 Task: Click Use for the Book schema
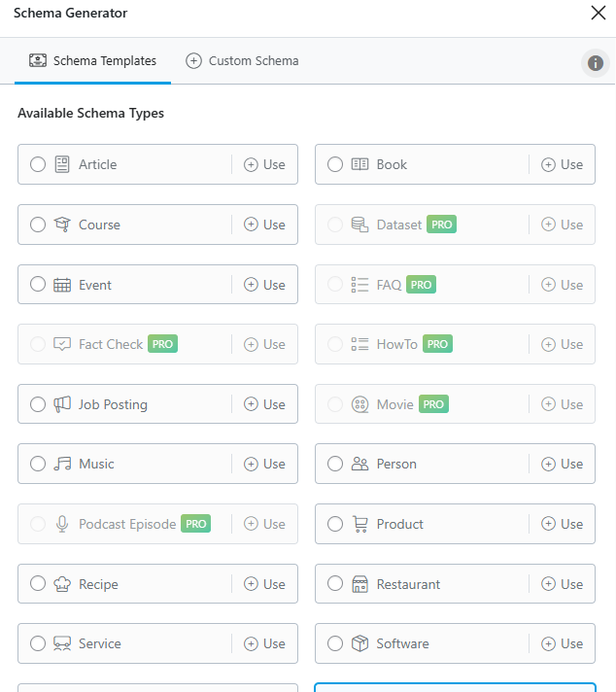(563, 164)
